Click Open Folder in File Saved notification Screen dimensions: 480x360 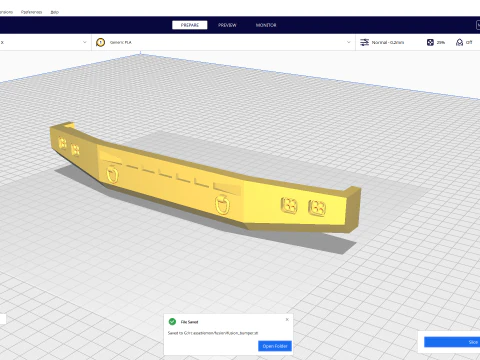pyautogui.click(x=275, y=346)
